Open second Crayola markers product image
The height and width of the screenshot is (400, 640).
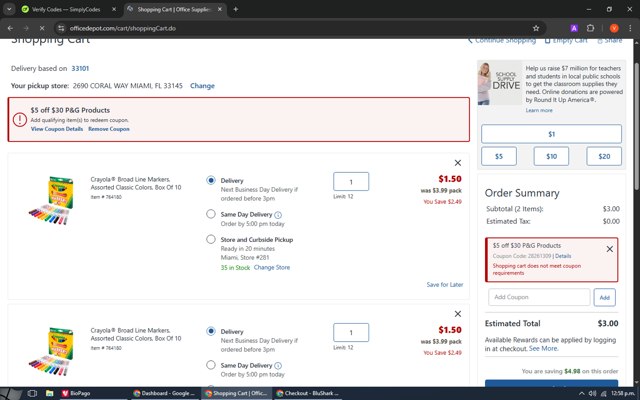pyautogui.click(x=51, y=351)
